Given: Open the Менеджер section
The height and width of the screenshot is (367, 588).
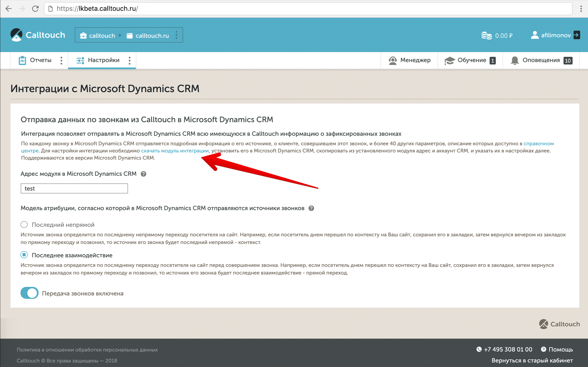Looking at the screenshot, I should (x=409, y=60).
